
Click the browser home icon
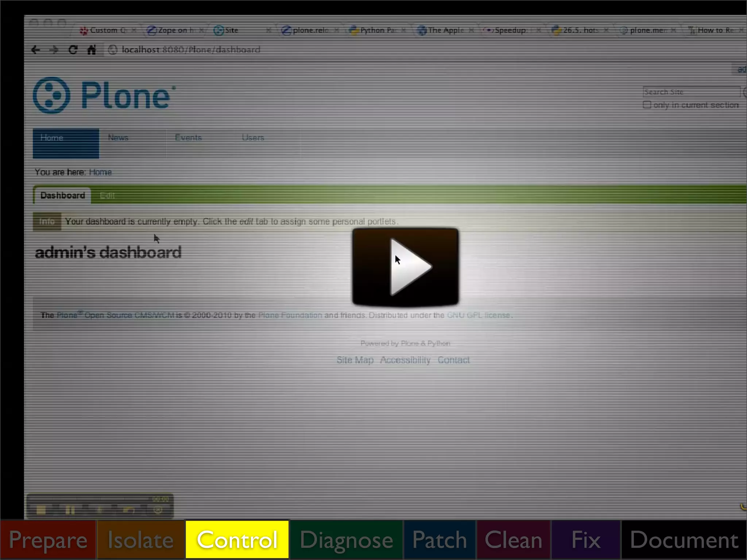pyautogui.click(x=92, y=50)
